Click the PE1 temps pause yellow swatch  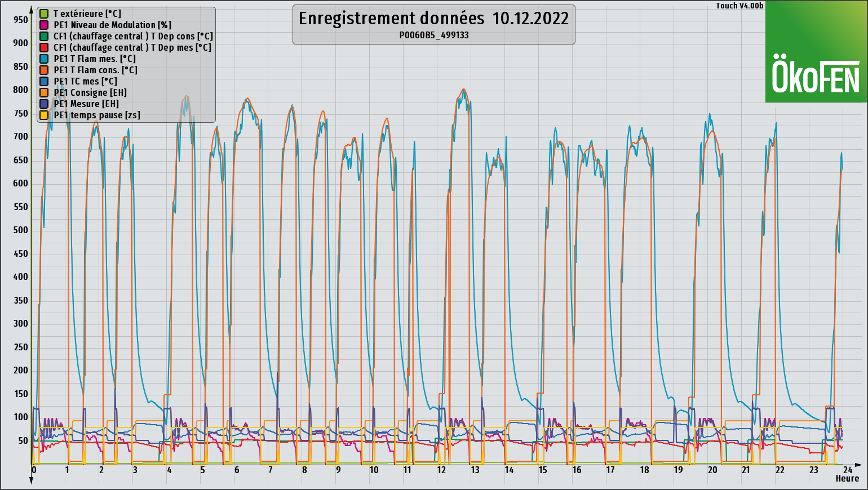click(x=44, y=115)
